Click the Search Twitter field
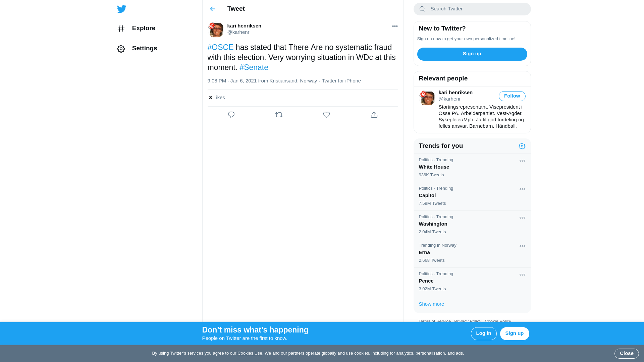Screen dimensions: 644x362 [476, 9]
